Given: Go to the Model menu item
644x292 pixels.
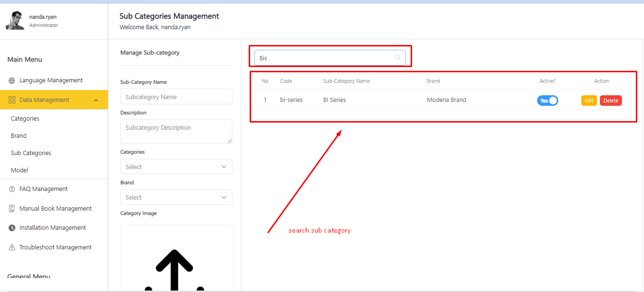Looking at the screenshot, I should pyautogui.click(x=20, y=170).
